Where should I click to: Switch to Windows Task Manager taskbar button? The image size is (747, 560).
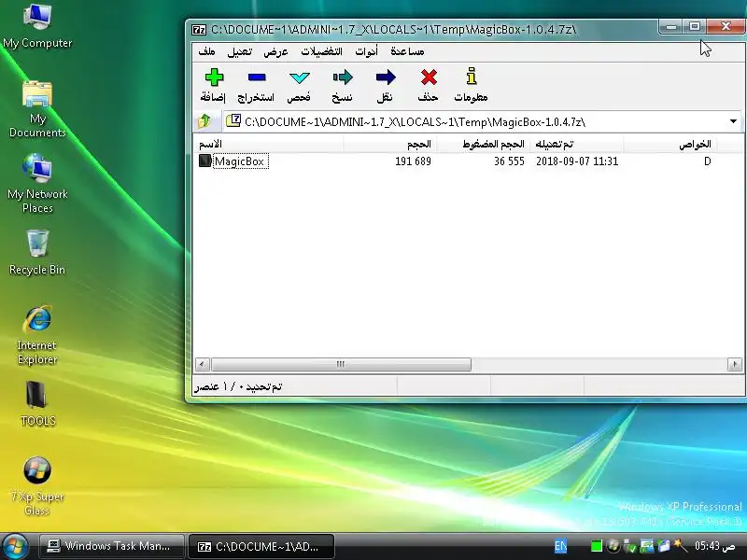(x=111, y=546)
